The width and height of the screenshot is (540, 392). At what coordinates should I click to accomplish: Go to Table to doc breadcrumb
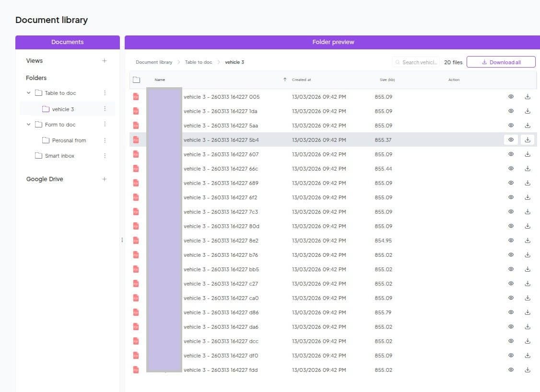click(x=199, y=62)
